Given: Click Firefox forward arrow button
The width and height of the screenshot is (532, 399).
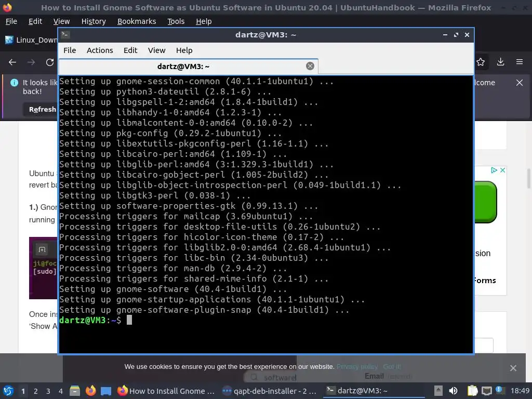Looking at the screenshot, I should pos(31,62).
